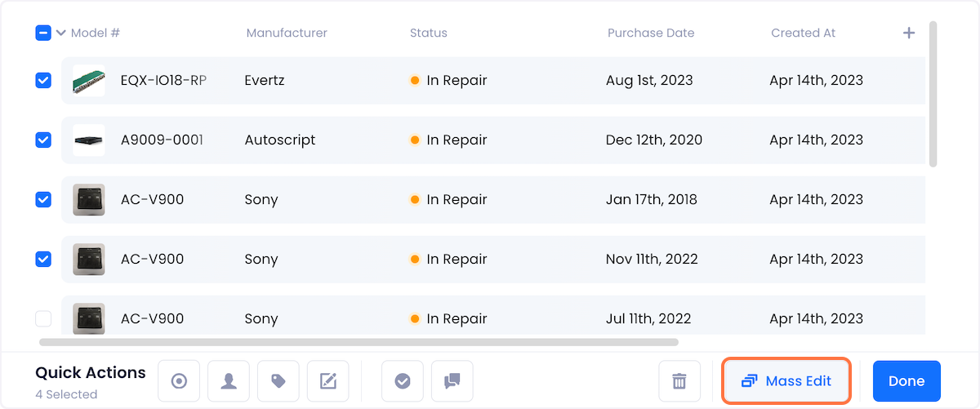Screen dimensions: 980x409
Task: Click the comments quick action icon
Action: (452, 381)
